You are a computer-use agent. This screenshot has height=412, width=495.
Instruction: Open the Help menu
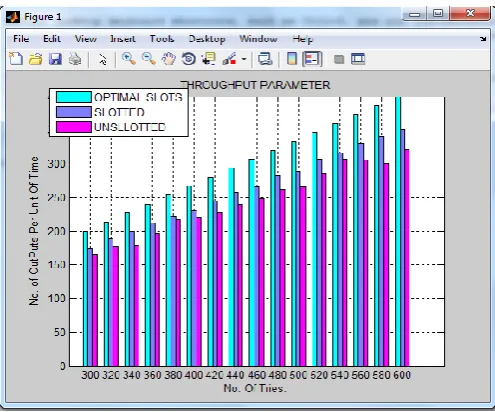[303, 39]
